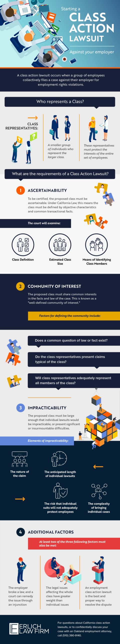
Task: Click the anticipated length clock icon
Action: coord(59,459)
